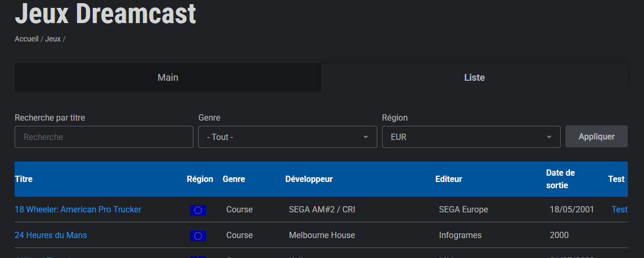Open the 24 Heures du Mans link
Screen dimensions: 644x258
point(51,235)
